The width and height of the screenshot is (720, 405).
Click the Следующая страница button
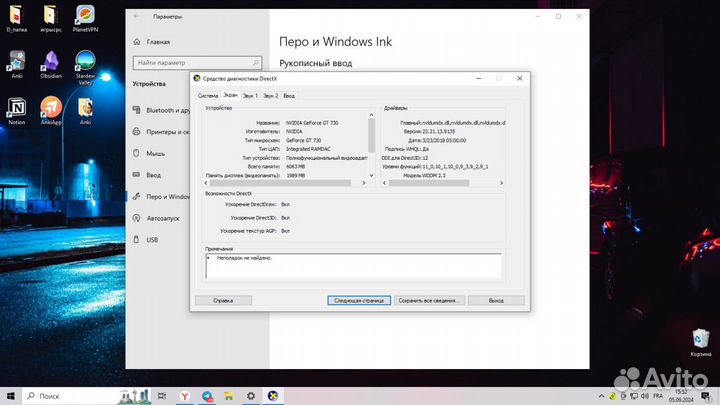pos(357,299)
